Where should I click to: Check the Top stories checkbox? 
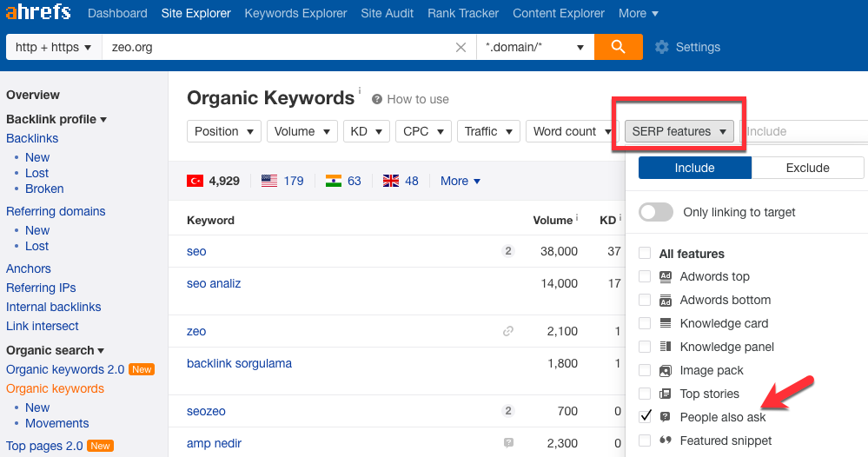[645, 394]
